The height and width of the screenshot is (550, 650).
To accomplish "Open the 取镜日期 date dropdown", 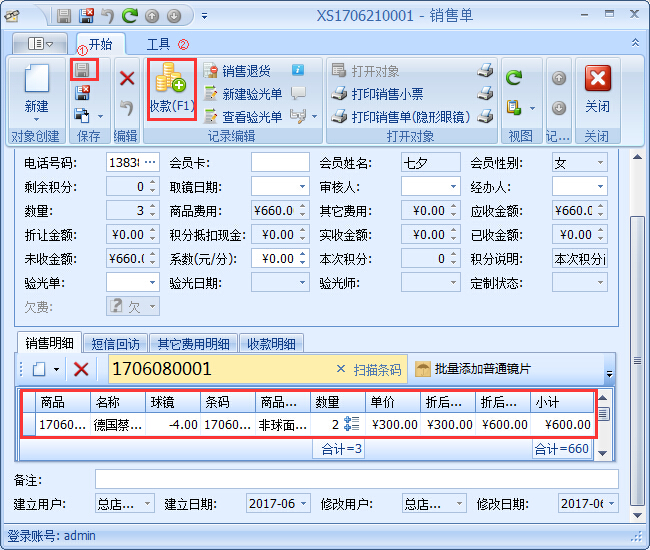I will [x=303, y=187].
